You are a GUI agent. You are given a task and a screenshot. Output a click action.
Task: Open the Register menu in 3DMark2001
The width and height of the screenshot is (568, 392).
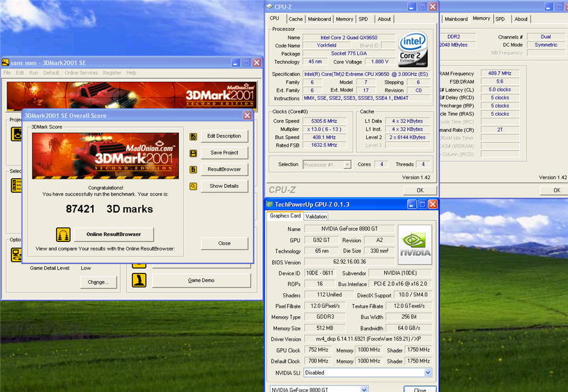pyautogui.click(x=112, y=73)
